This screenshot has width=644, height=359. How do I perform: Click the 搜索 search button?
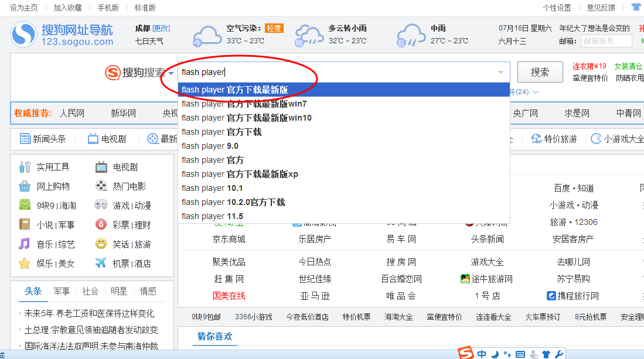pyautogui.click(x=540, y=72)
